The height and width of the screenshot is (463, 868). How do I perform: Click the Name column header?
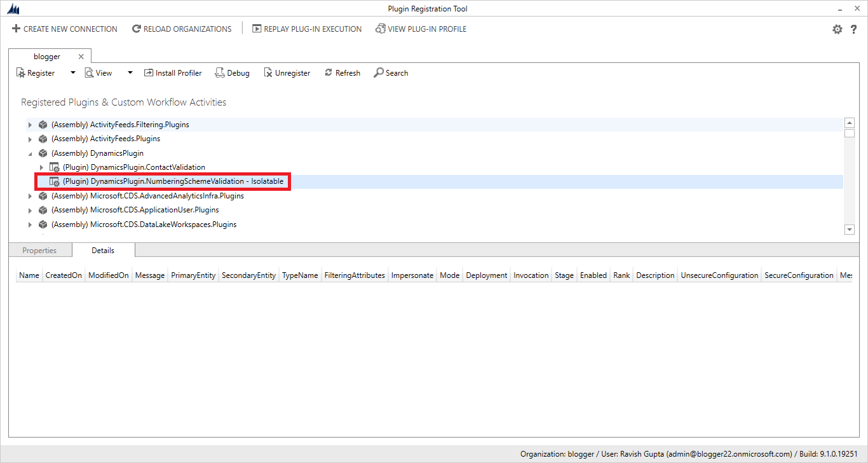[x=29, y=275]
